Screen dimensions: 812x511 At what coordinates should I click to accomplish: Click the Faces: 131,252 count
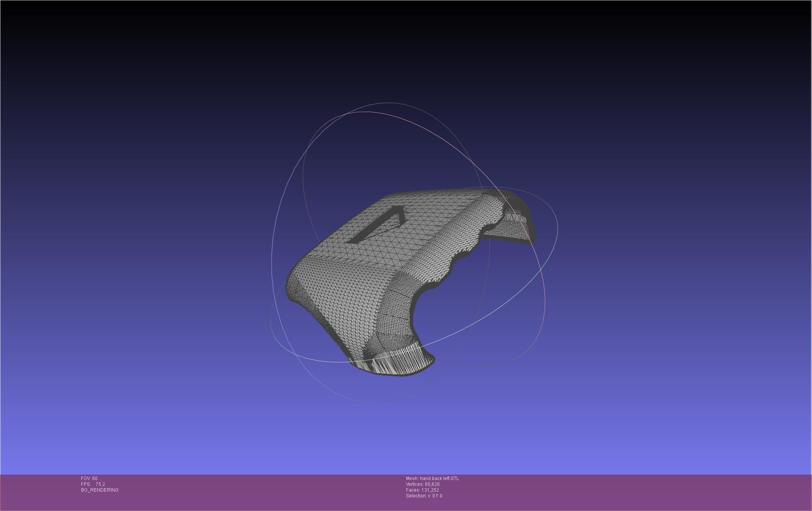pos(422,490)
